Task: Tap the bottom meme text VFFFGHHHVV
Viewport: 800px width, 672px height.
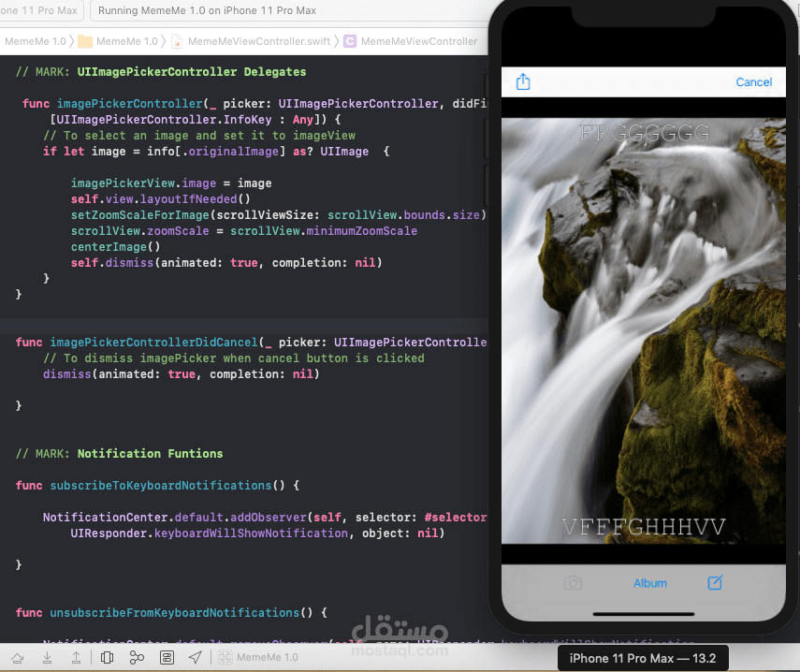Action: click(643, 527)
